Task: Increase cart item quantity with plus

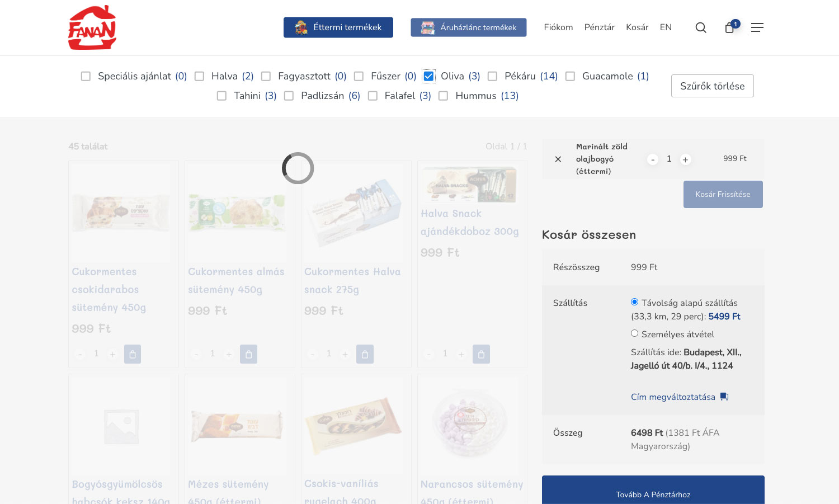Action: click(685, 159)
